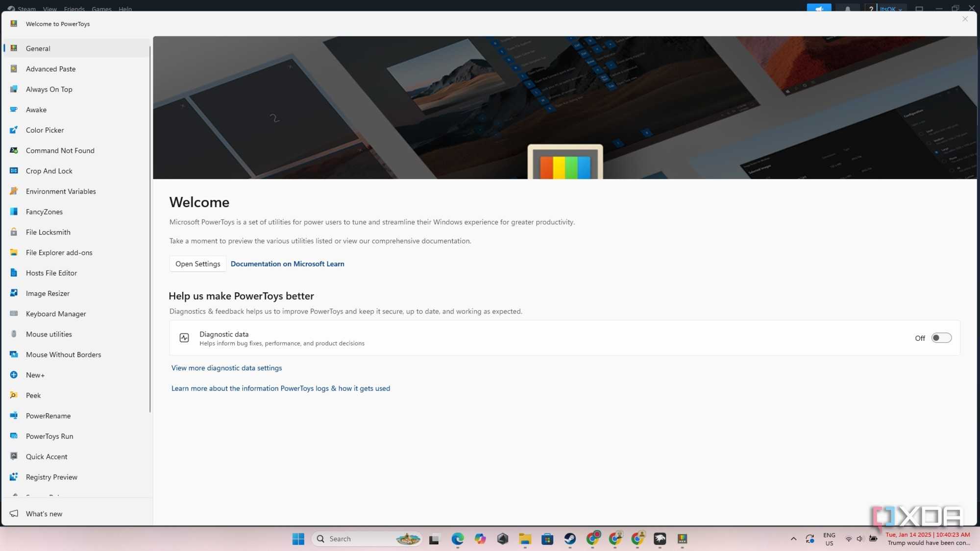
Task: Open Keyboard Manager page
Action: 76,314
